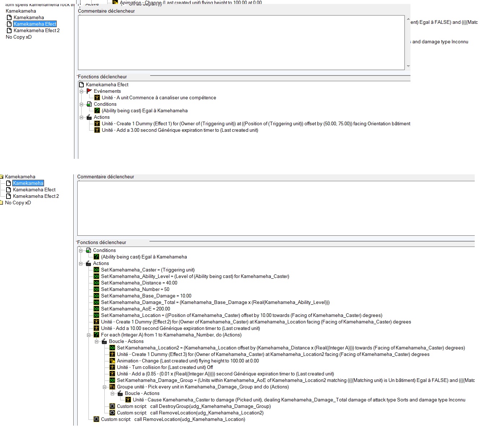Click the 'Animation - Change' flying height icon
500x448 pixels.
click(x=112, y=361)
